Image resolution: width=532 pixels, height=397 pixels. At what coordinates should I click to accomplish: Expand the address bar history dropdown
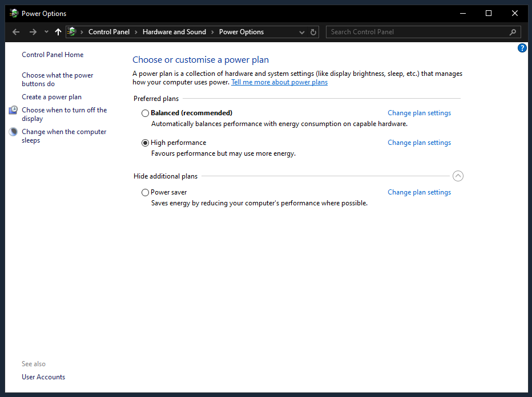point(302,32)
